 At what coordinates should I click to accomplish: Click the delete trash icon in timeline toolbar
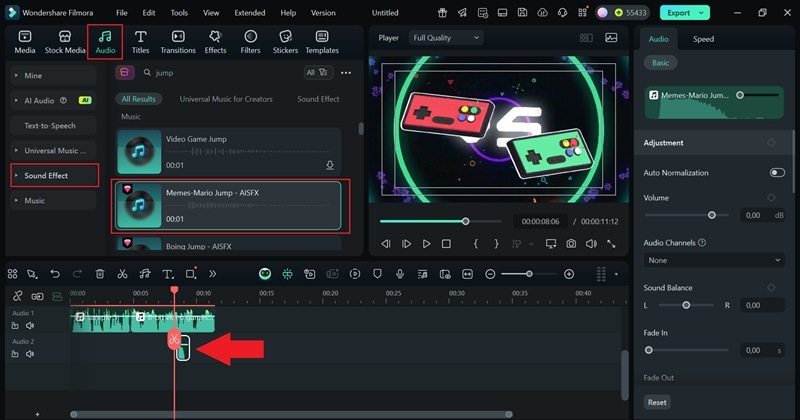click(x=100, y=274)
